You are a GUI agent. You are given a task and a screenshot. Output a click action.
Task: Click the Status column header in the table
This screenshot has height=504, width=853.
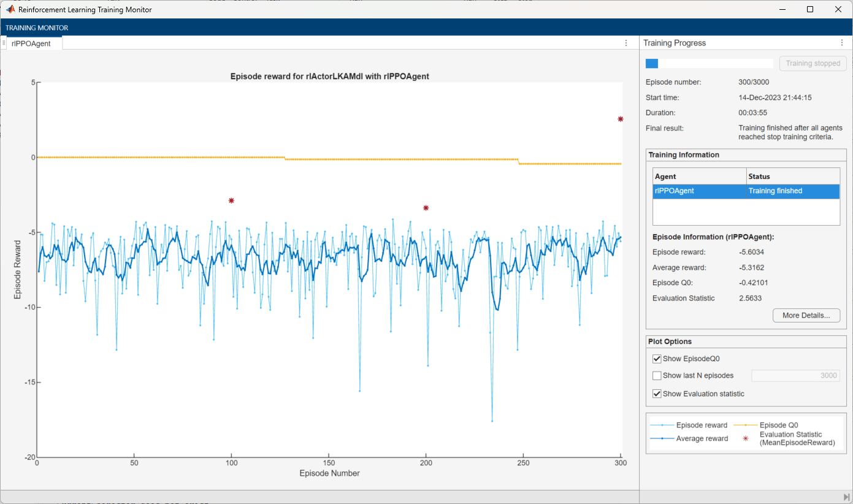point(793,177)
